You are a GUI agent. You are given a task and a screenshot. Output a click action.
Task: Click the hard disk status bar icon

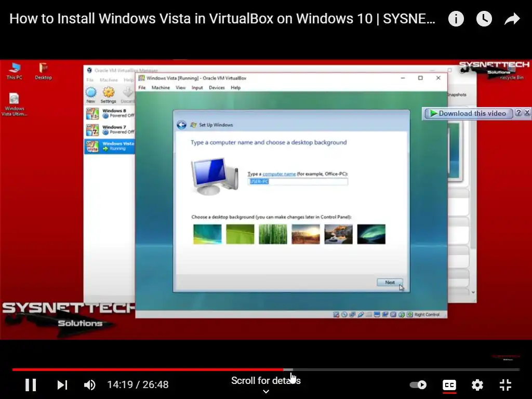[x=336, y=314]
